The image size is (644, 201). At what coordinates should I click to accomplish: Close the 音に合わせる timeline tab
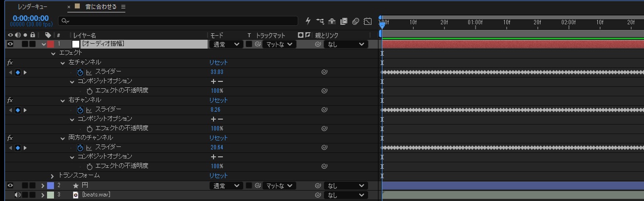pos(69,7)
